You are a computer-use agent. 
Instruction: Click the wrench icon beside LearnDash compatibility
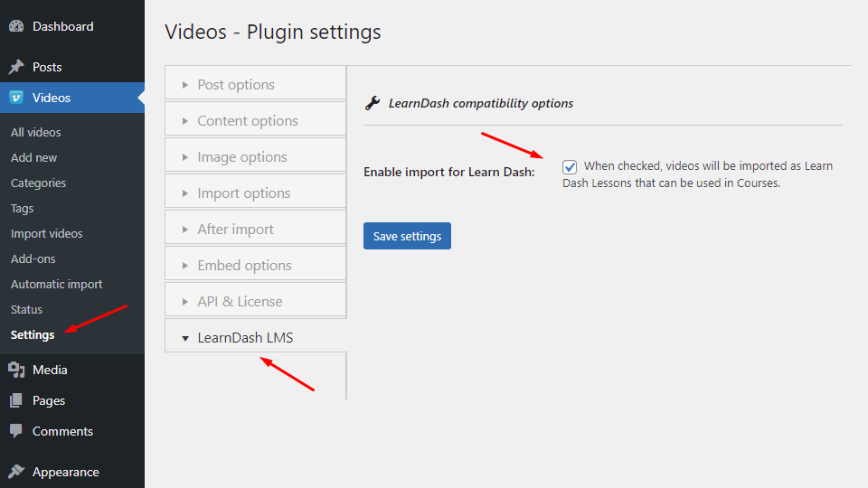(373, 103)
